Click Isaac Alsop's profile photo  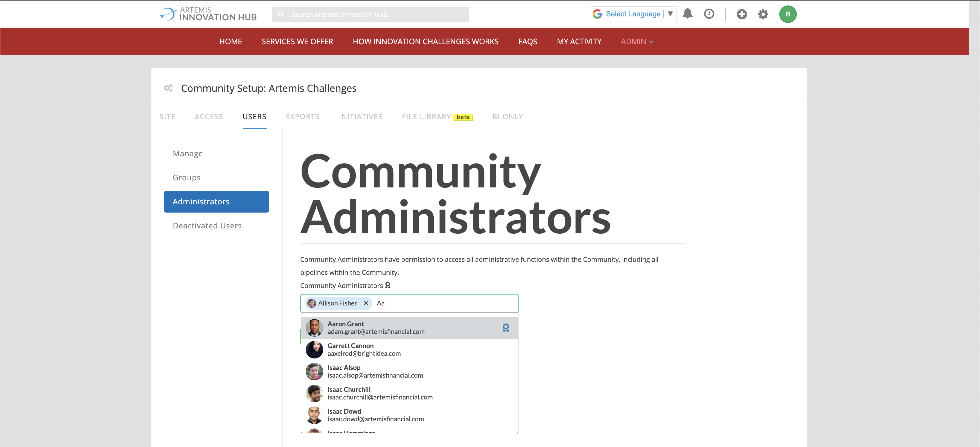[314, 371]
